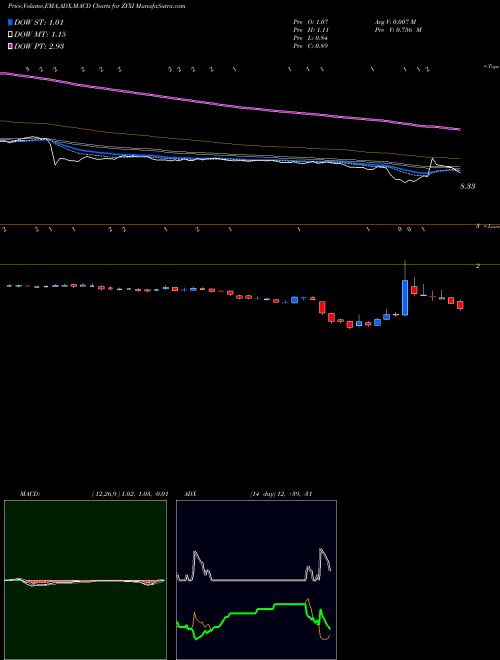The width and height of the screenshot is (500, 660).
Task: Click the blue DOW ST legend swatch
Action: coord(11,22)
